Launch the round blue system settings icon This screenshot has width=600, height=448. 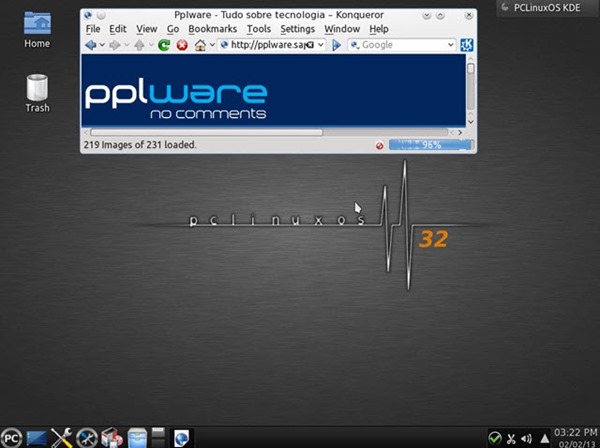(86, 438)
